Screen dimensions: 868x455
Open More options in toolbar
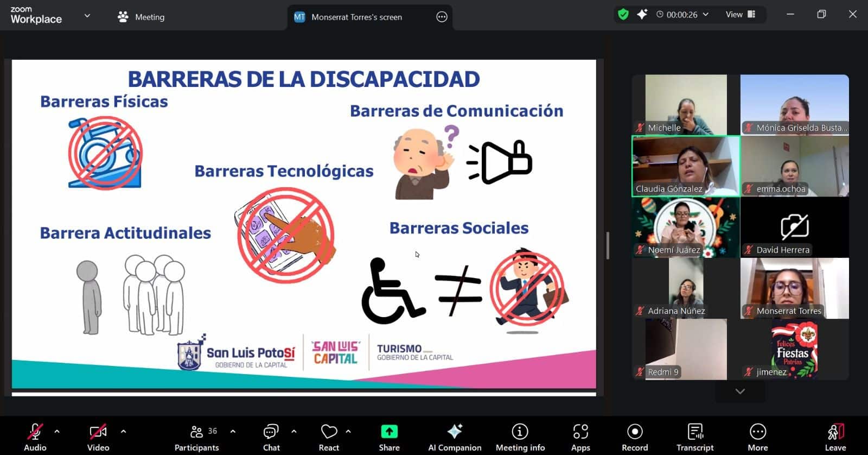[757, 438]
